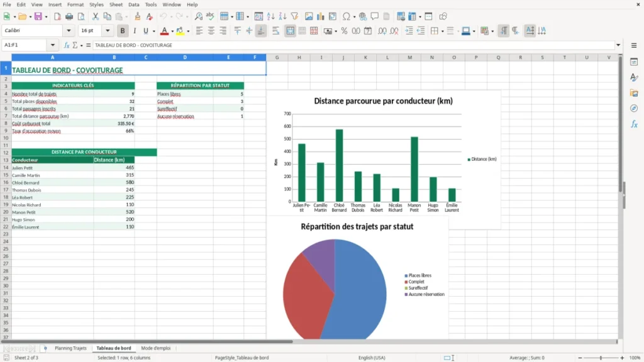644x362 pixels.
Task: Open the sidebar Styles panel
Action: tap(634, 77)
